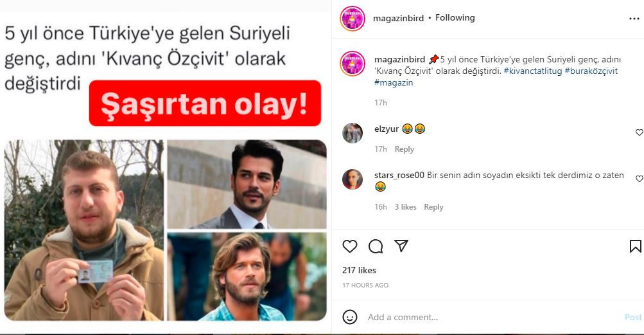
Task: Open the emoji picker smiley icon
Action: (349, 317)
